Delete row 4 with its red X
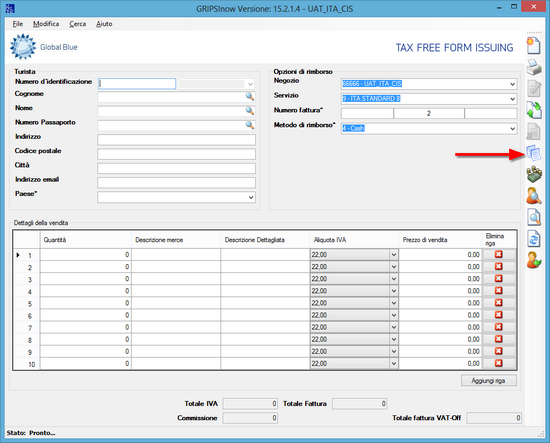This screenshot has width=550, height=443. coord(498,291)
